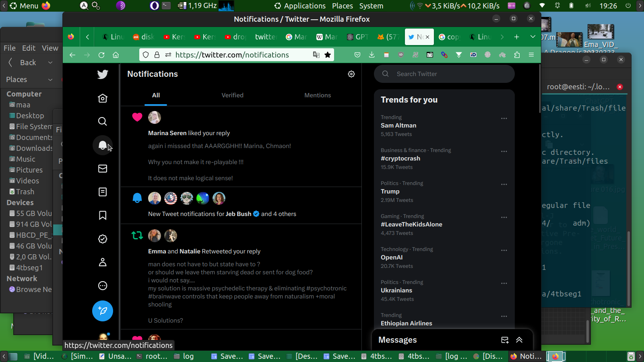Close the Notifications Twitter tab

coord(427,37)
